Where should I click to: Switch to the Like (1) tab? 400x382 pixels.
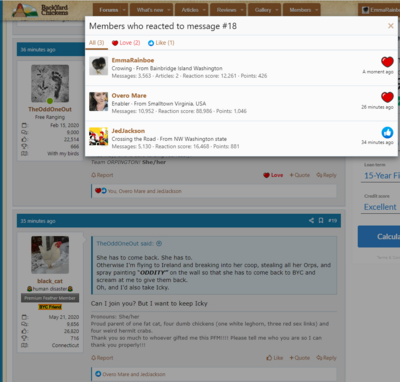(x=161, y=43)
